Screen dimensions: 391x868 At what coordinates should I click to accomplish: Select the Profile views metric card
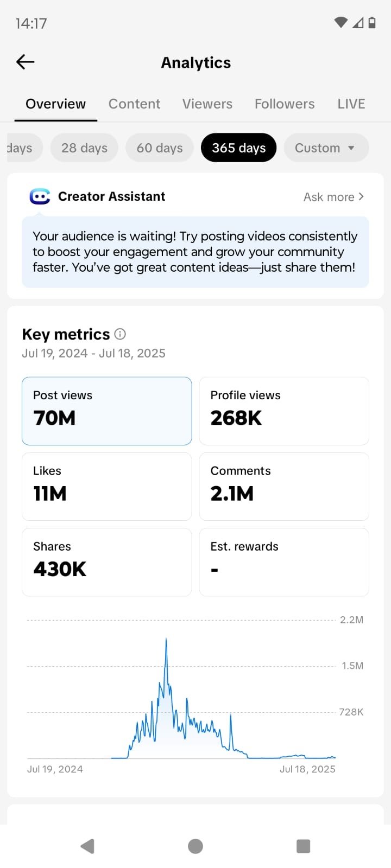(284, 411)
